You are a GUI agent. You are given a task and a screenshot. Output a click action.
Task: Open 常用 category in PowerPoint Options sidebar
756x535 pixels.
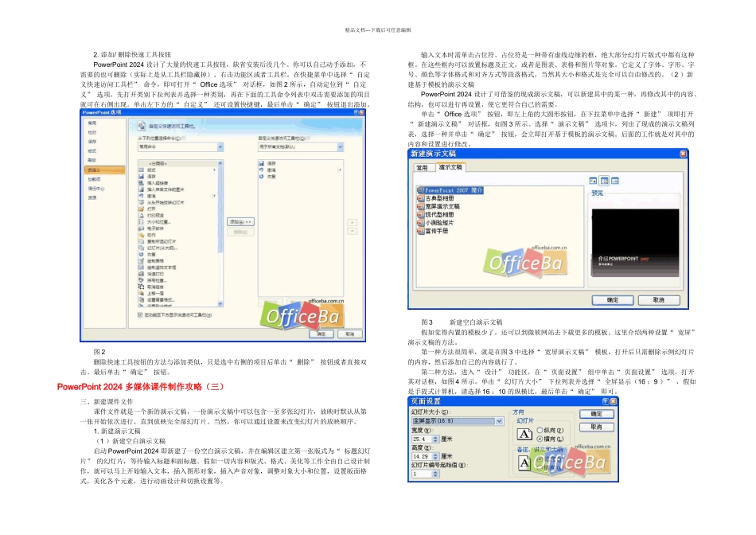(x=92, y=123)
